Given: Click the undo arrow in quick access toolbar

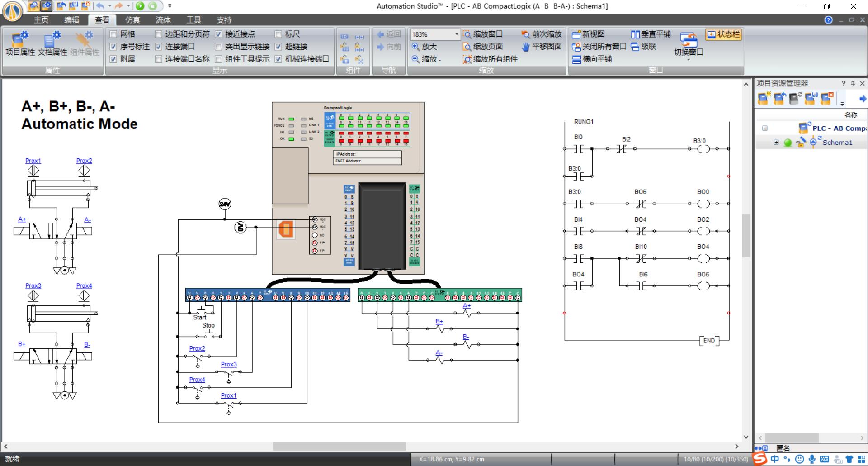Looking at the screenshot, I should pyautogui.click(x=100, y=6).
